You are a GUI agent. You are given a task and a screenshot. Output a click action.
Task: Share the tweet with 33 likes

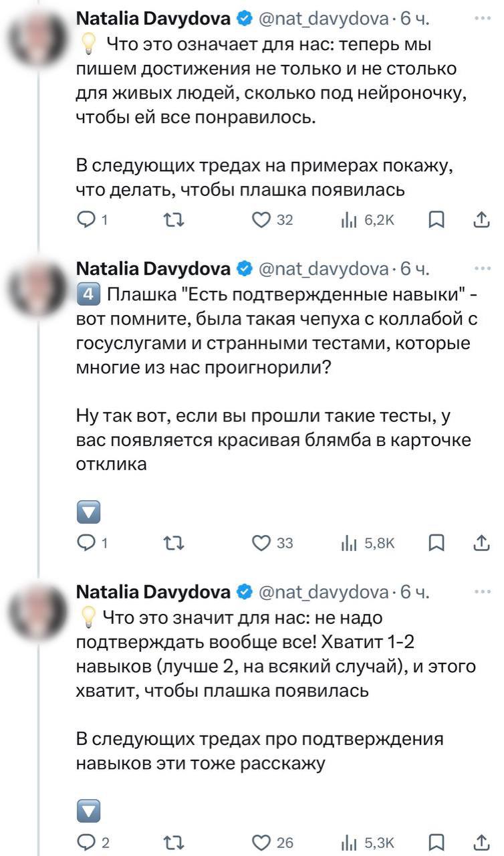[x=481, y=544]
